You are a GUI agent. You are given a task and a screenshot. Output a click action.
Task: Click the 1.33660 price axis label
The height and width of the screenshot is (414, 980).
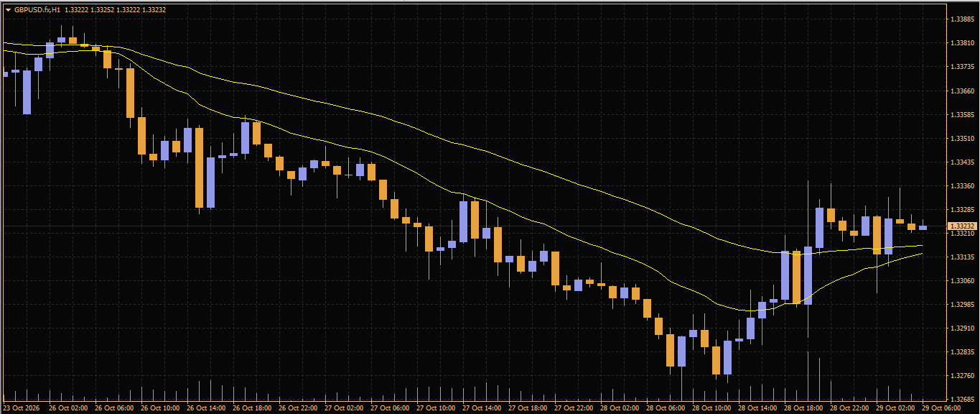[x=961, y=91]
